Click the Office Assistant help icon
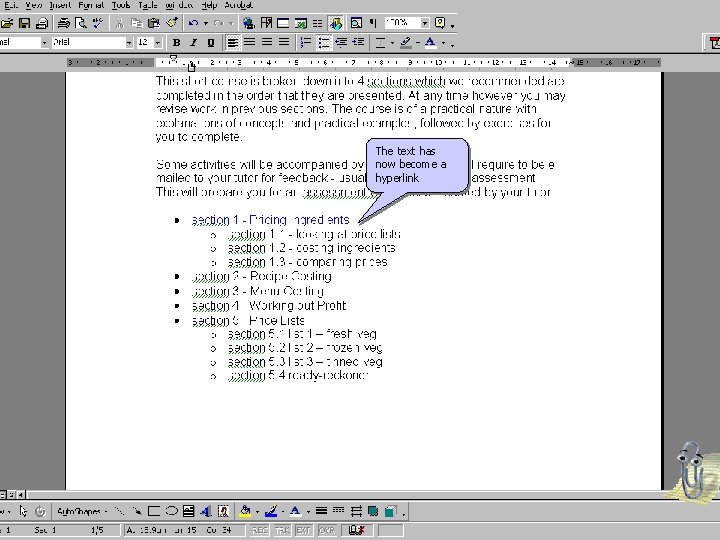The width and height of the screenshot is (720, 540). (x=440, y=23)
